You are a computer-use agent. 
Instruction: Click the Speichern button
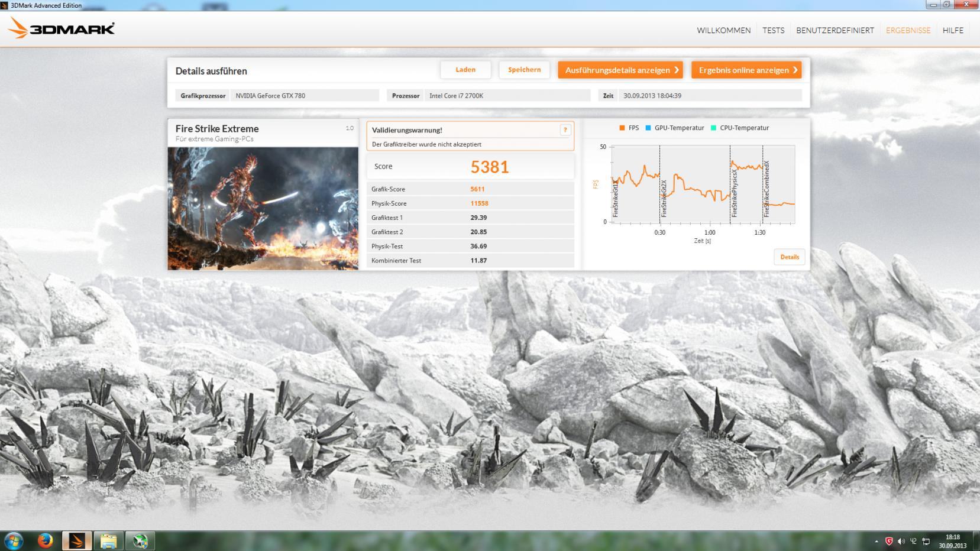(524, 70)
